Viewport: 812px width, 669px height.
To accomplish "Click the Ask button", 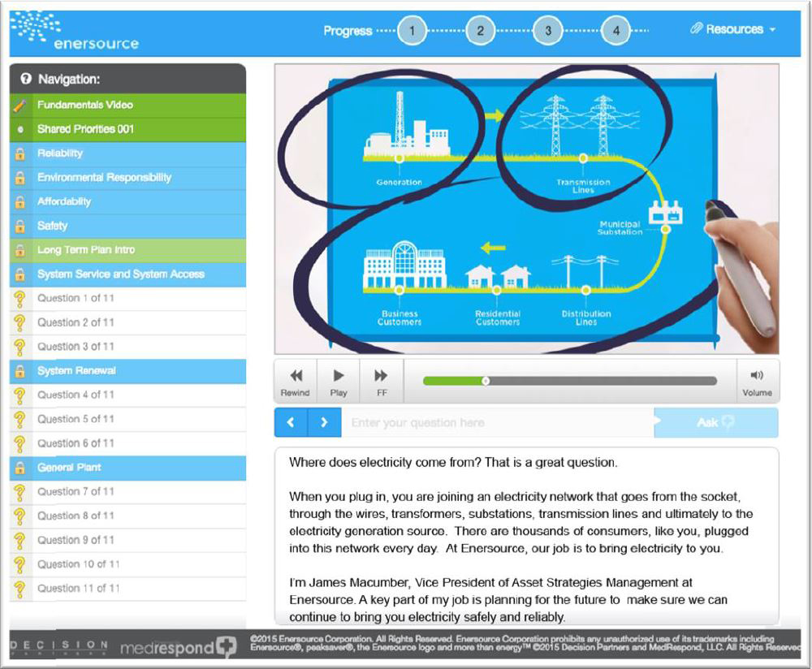I will [x=716, y=422].
